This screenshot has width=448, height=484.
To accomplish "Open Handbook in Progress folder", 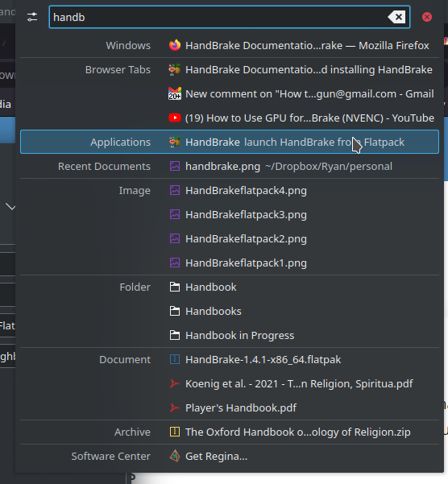I will click(x=240, y=335).
